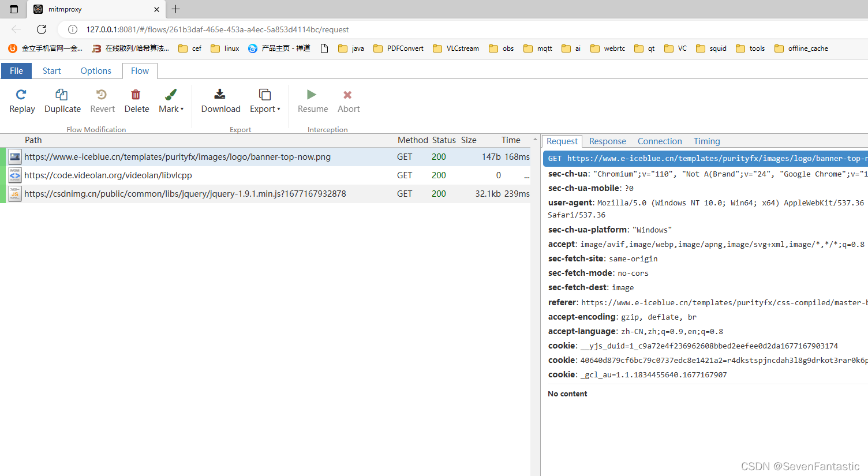
Task: Open the Timing detail tab
Action: 706,141
